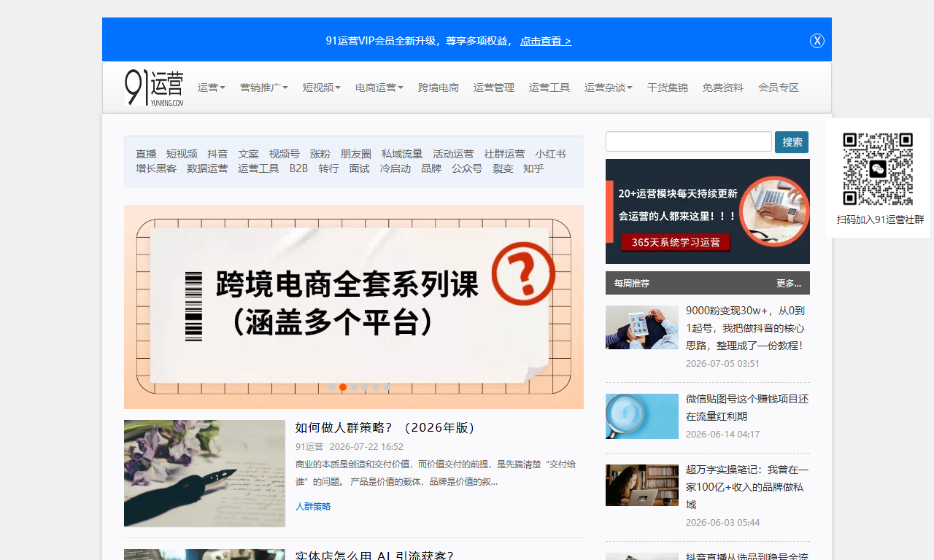Open article 实体店怎么用 AI 引流获客？
This screenshot has width=934, height=560.
[374, 556]
